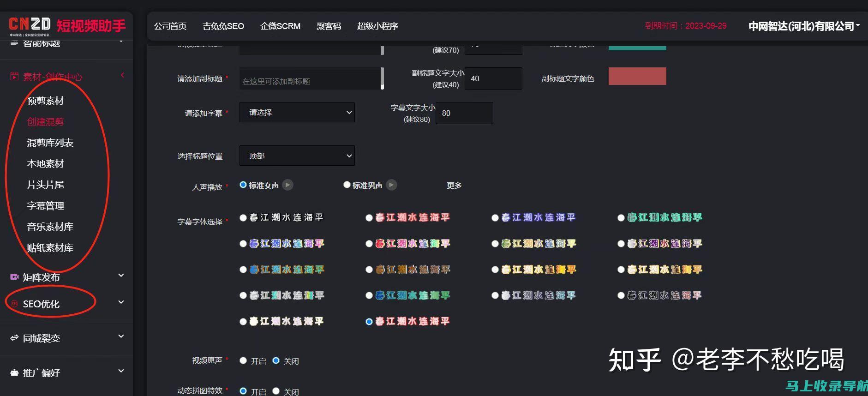Collapse the 素材-创作中心 menu chevron
Image resolution: width=868 pixels, height=396 pixels.
coord(122,75)
